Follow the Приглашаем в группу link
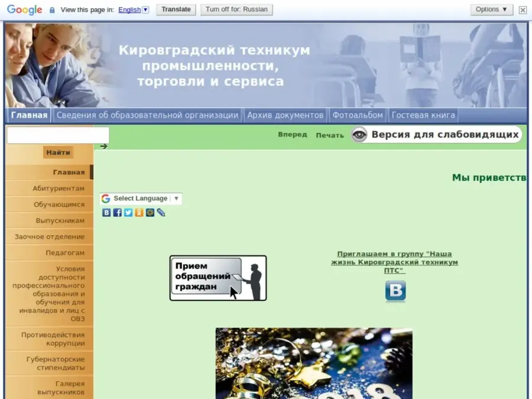 pyautogui.click(x=394, y=262)
